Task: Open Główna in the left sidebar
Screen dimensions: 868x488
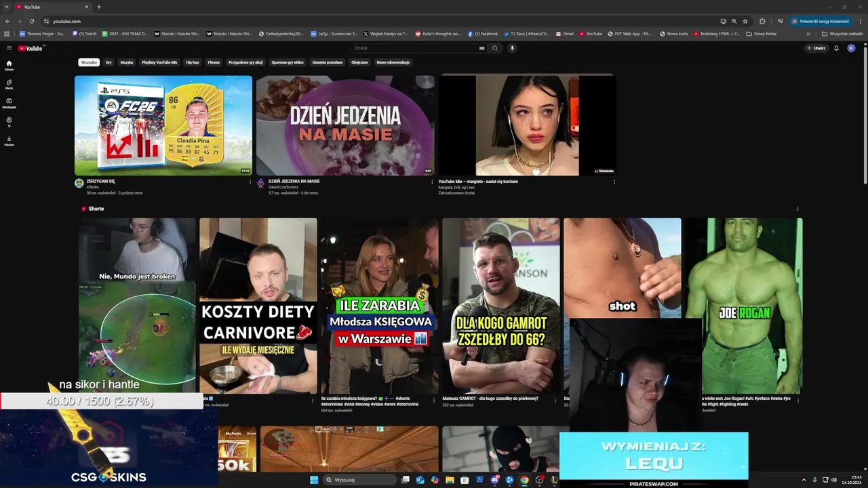Action: coord(9,65)
